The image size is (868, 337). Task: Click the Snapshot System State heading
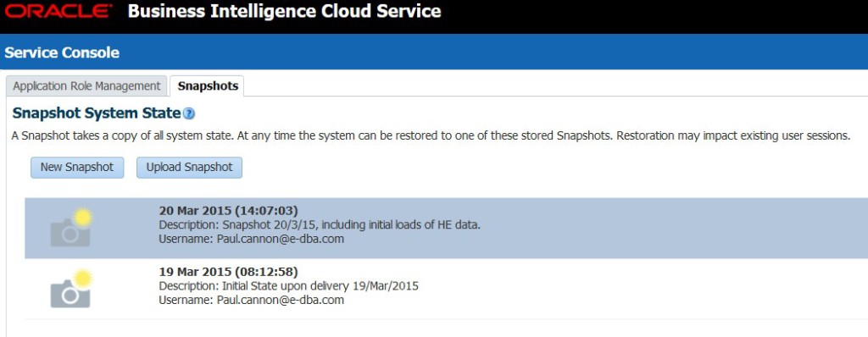[97, 113]
